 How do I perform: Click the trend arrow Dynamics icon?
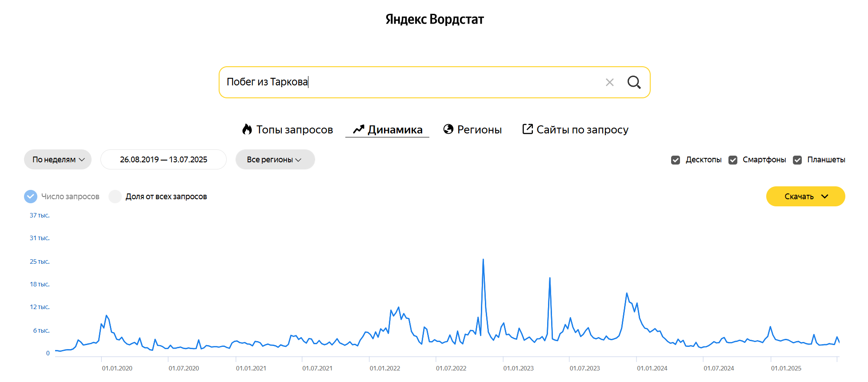(359, 129)
